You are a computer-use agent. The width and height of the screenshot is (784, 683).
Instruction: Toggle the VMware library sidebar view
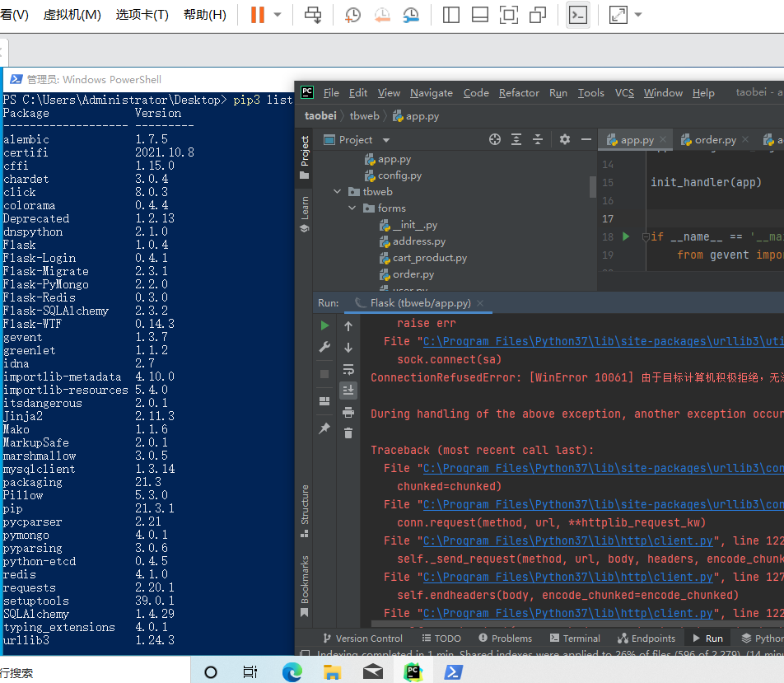[451, 15]
